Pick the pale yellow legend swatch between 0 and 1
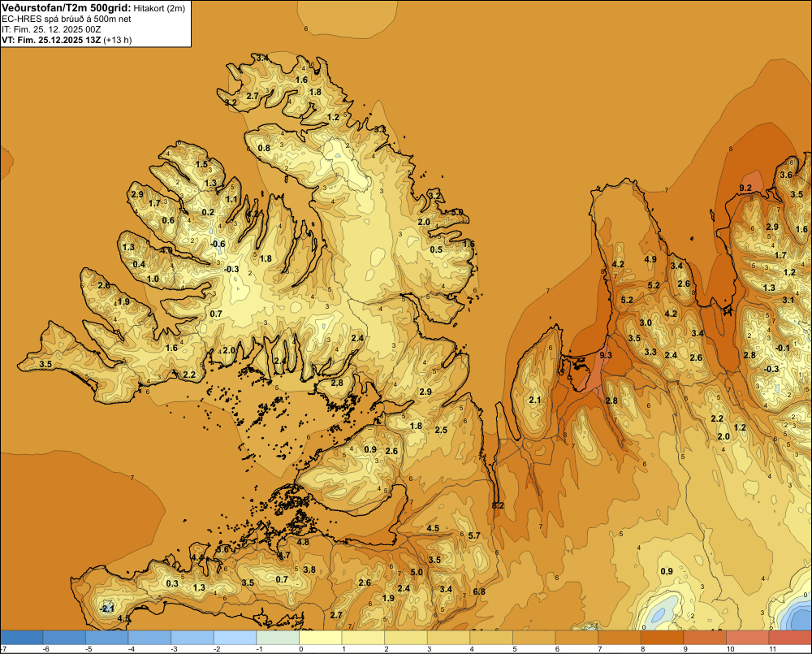The image size is (812, 654). click(x=321, y=637)
